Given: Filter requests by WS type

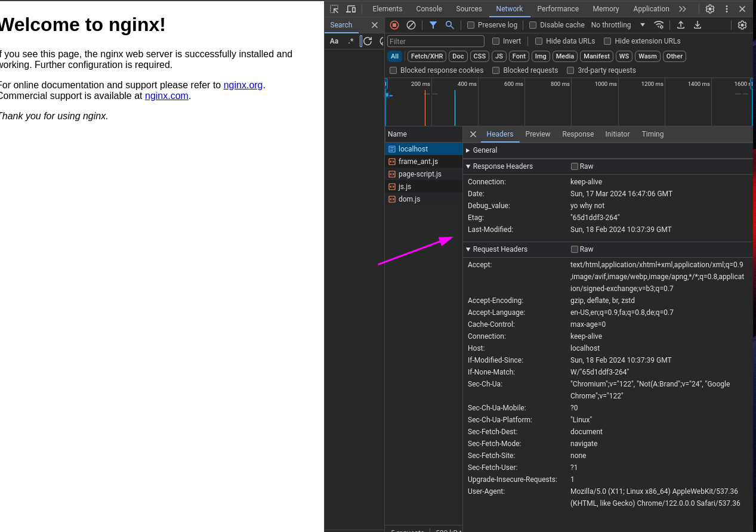Looking at the screenshot, I should 624,56.
